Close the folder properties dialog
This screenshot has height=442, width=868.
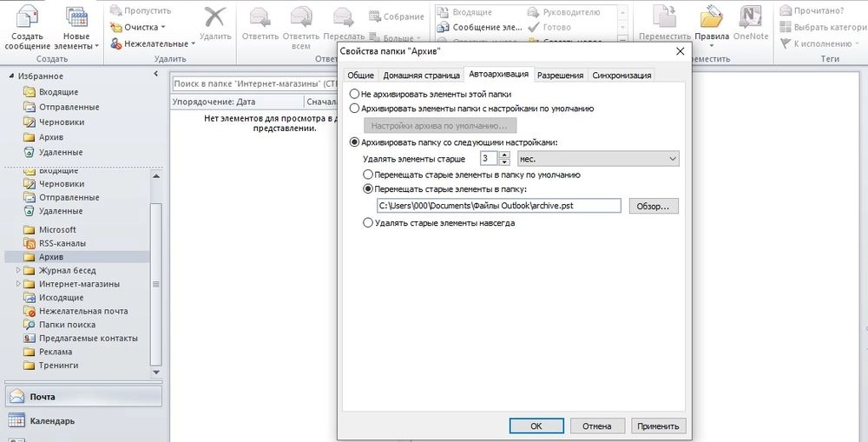(x=681, y=51)
